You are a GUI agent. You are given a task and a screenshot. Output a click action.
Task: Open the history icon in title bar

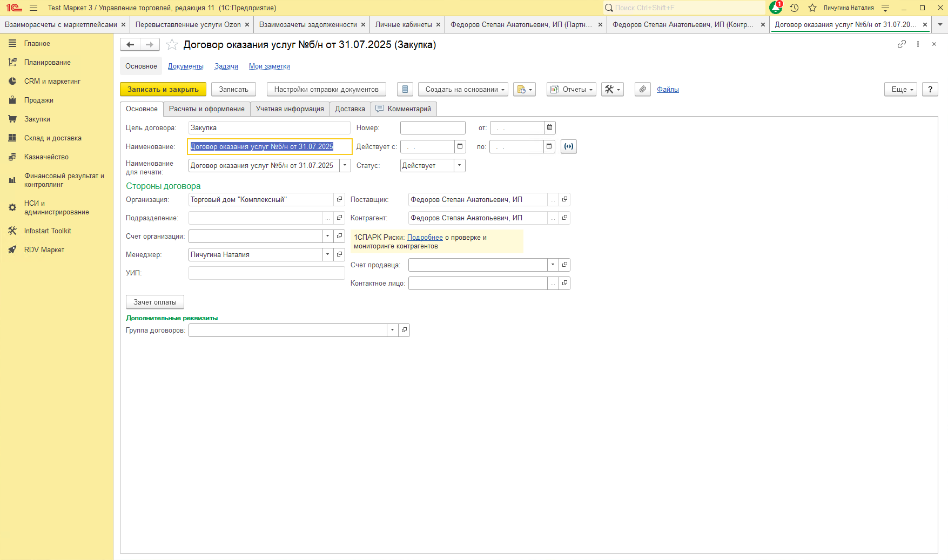point(794,8)
